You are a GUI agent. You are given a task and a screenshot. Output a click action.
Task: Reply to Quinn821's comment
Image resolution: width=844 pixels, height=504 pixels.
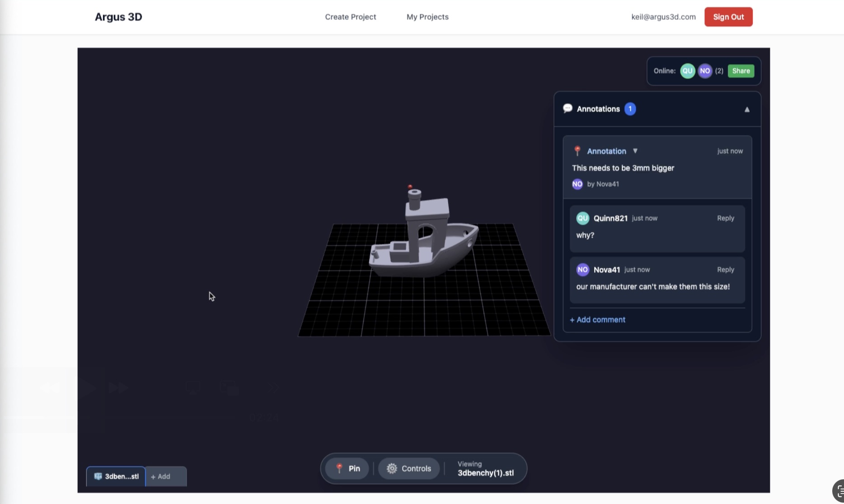(x=725, y=218)
